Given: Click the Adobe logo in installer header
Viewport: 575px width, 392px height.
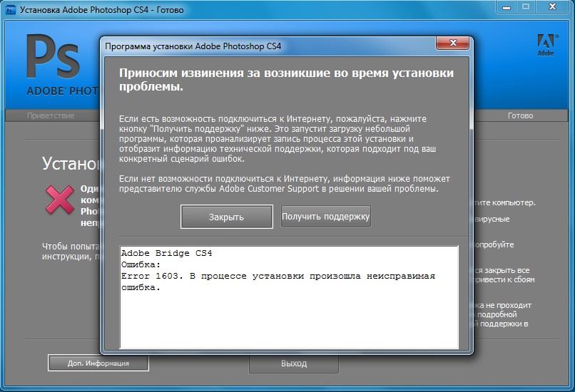Looking at the screenshot, I should point(546,45).
